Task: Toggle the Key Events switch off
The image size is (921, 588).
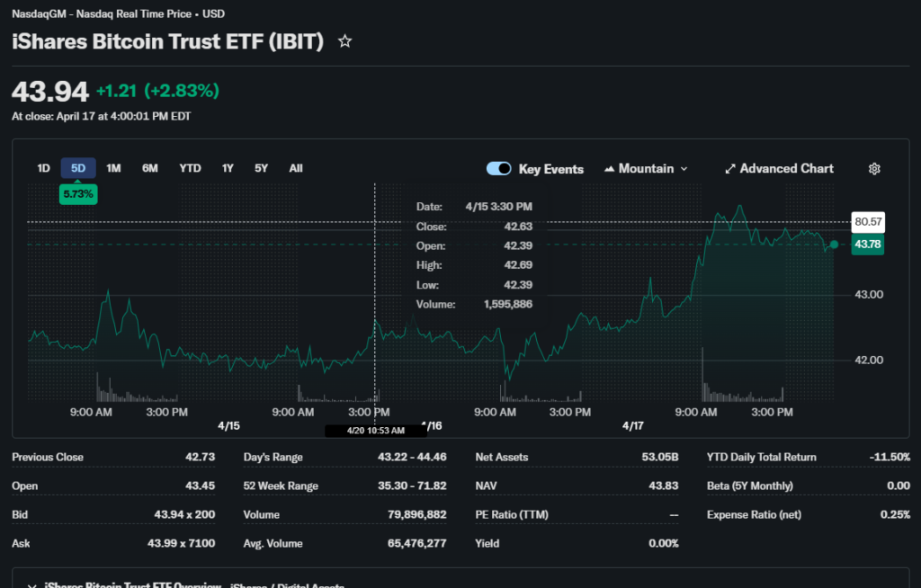Action: [499, 169]
